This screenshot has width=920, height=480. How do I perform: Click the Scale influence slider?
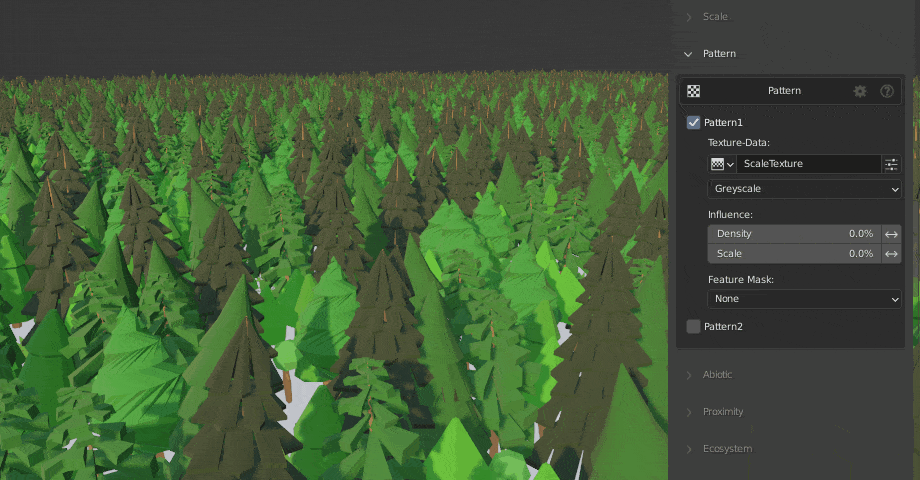tap(794, 254)
